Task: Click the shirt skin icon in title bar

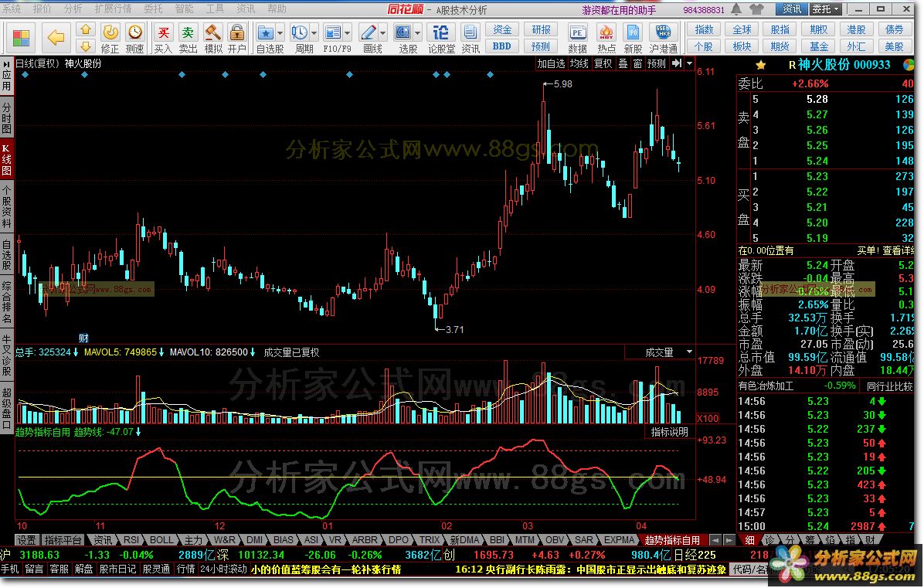Action: point(756,8)
